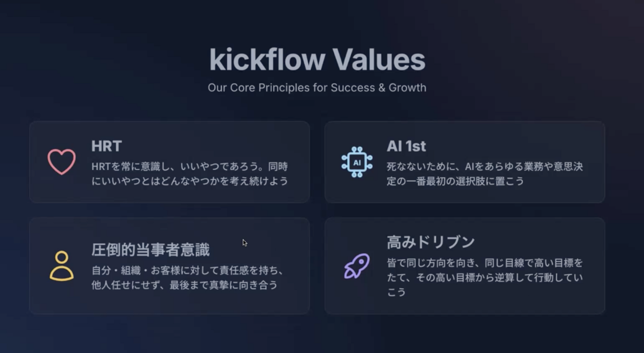This screenshot has width=644, height=353.
Task: Click the word "Values" in the title
Action: (x=379, y=60)
